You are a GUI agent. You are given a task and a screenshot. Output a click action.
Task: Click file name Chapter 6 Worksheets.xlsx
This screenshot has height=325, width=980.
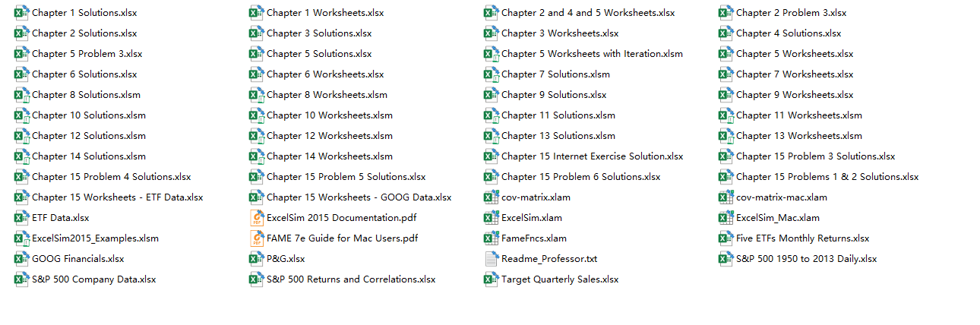[x=325, y=74]
